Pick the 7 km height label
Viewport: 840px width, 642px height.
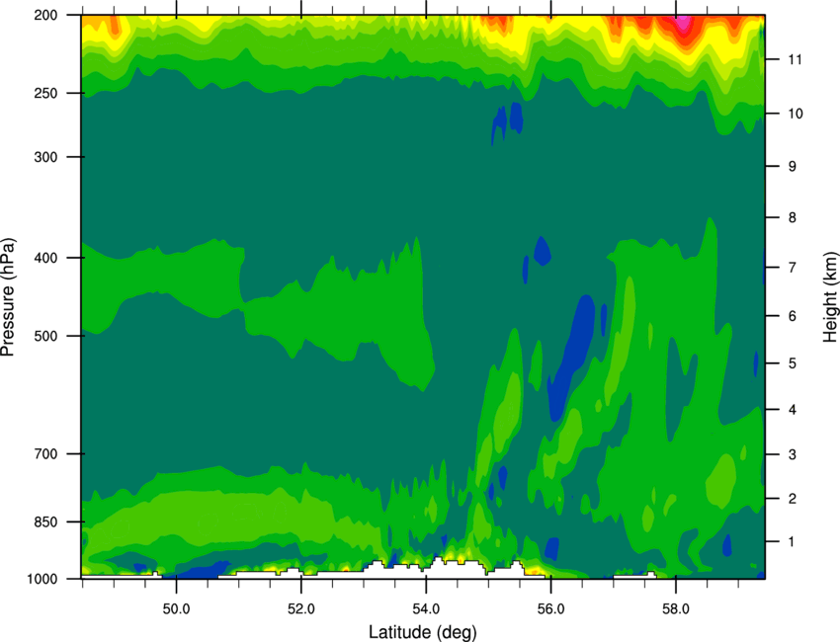pos(792,268)
